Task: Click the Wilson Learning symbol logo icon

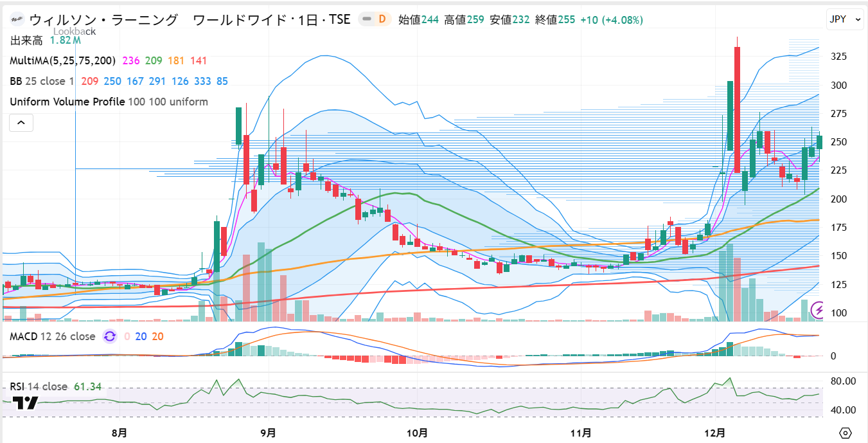Action: pyautogui.click(x=17, y=20)
